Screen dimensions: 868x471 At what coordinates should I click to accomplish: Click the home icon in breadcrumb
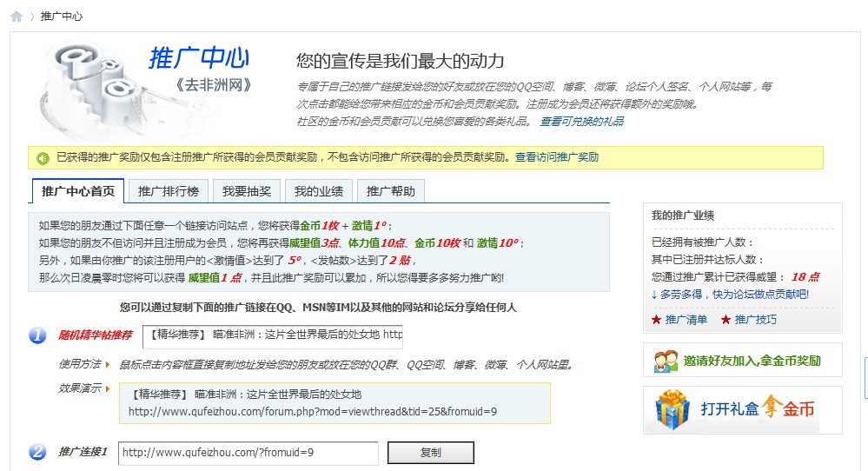coord(17,17)
